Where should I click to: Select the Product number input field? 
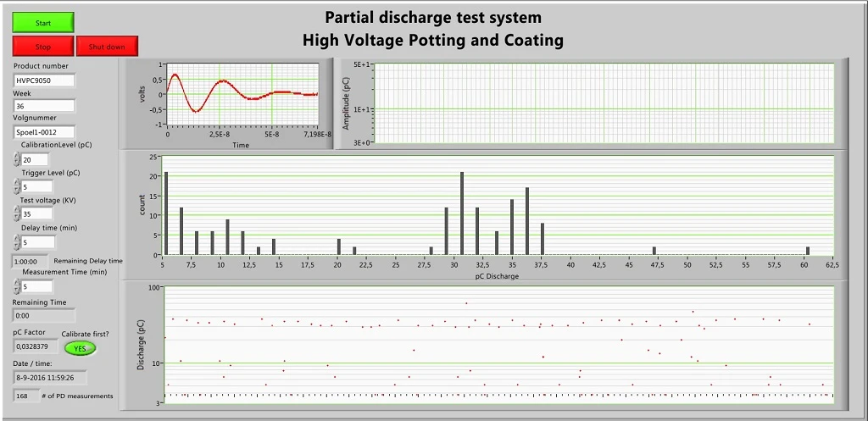pos(44,80)
